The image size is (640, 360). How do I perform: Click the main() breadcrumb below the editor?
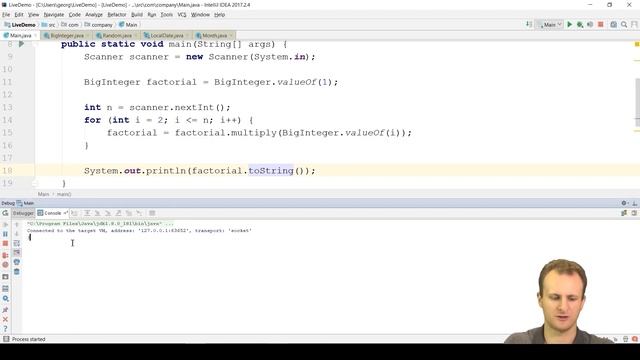coord(64,194)
